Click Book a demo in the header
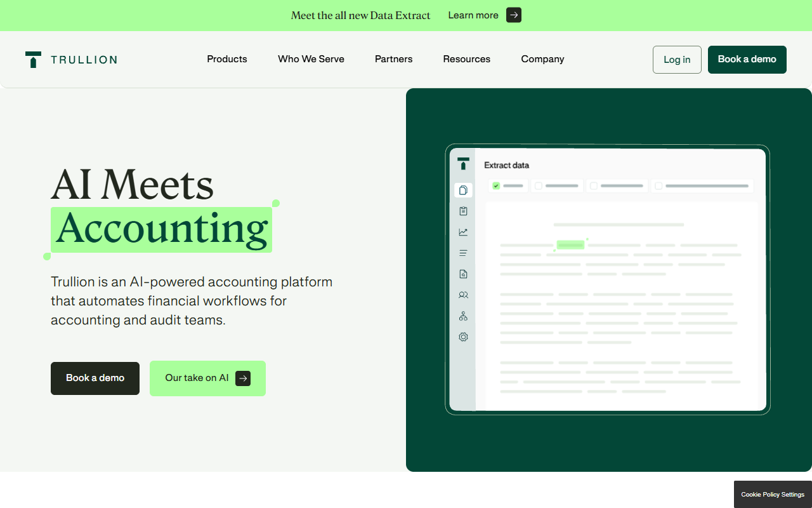 point(747,60)
